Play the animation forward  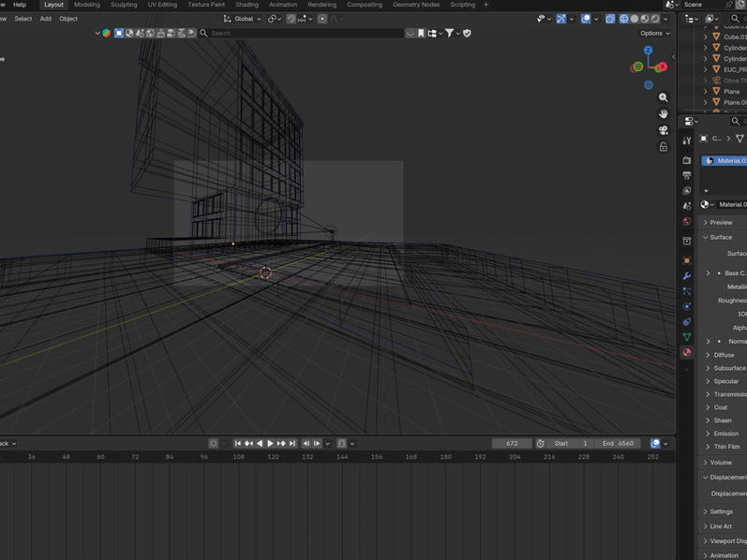point(270,443)
